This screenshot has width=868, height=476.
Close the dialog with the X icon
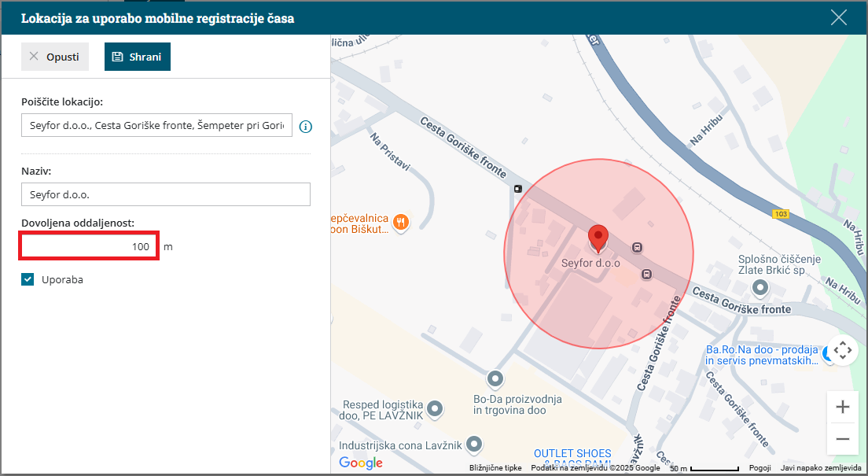tap(839, 18)
